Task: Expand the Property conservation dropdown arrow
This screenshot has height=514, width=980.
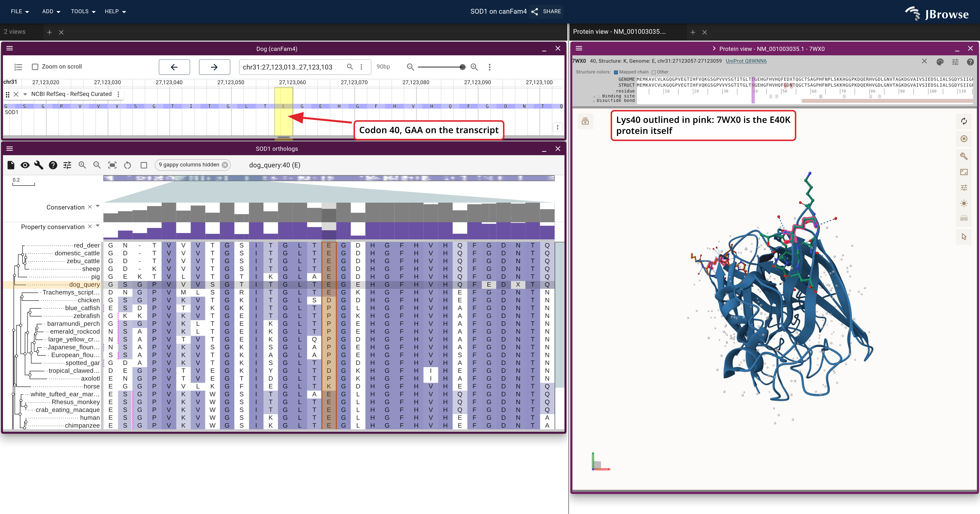Action: point(98,226)
